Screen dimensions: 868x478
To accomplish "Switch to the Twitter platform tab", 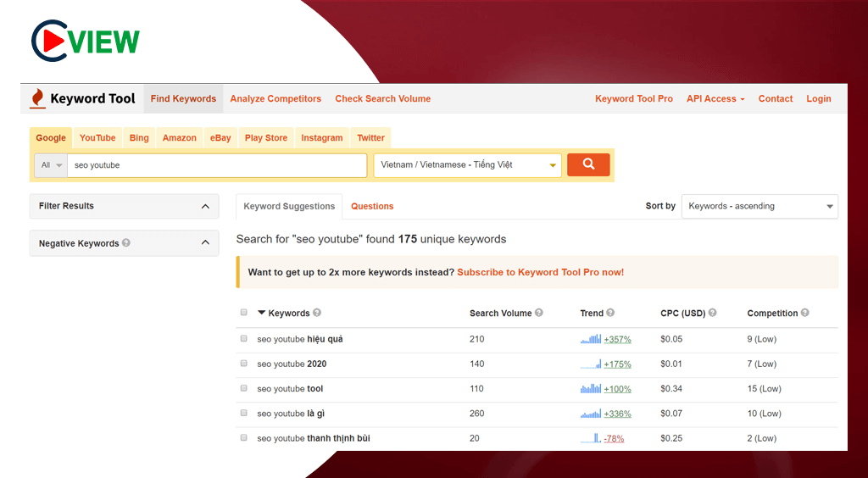I will [371, 138].
